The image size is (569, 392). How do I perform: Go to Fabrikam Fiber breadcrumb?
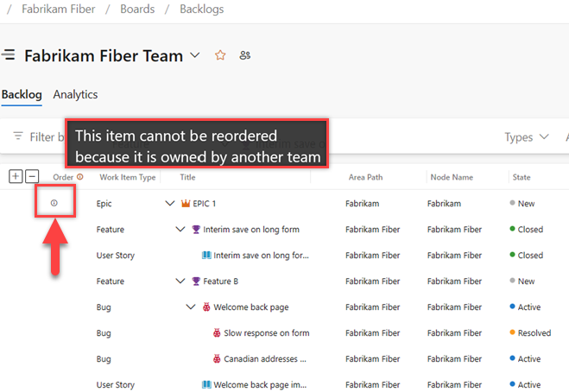pos(59,9)
